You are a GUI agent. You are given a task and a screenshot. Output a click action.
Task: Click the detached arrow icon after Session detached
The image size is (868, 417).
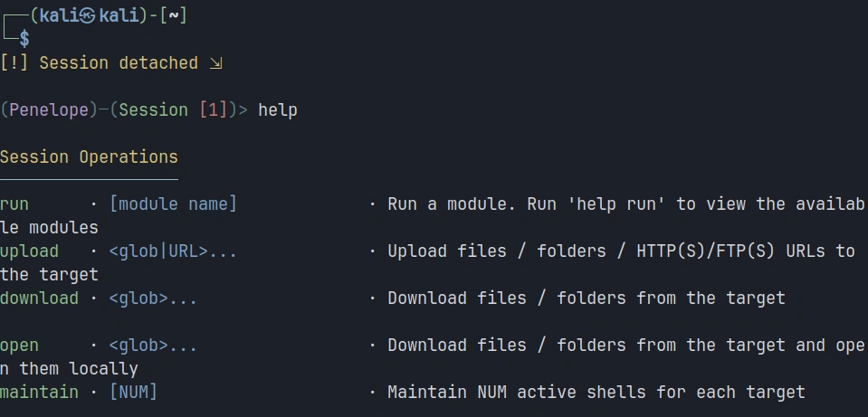point(215,63)
